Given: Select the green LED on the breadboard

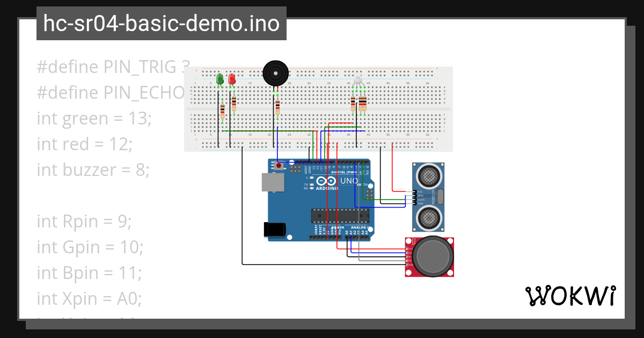Looking at the screenshot, I should [219, 79].
